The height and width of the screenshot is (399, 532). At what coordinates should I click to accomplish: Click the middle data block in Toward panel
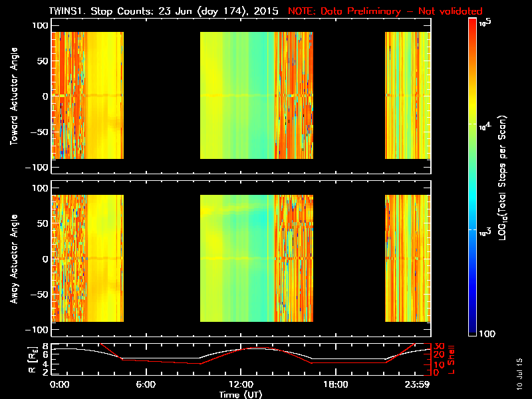(x=257, y=96)
